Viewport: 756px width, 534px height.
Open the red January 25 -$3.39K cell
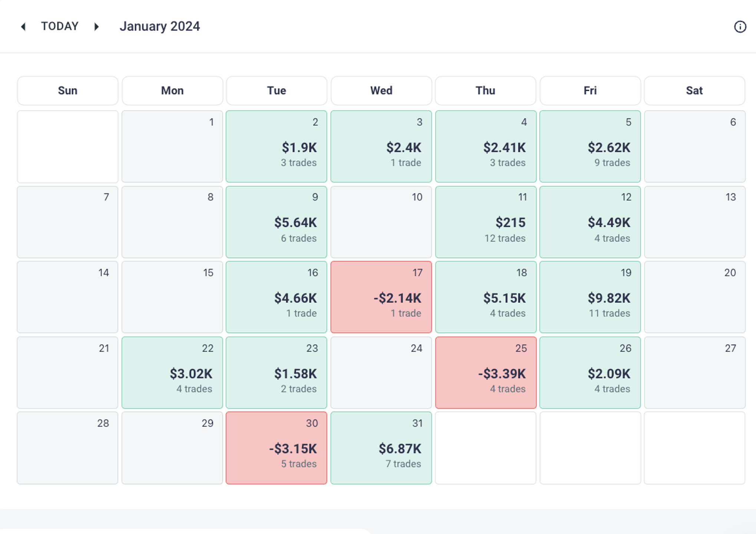pos(486,373)
